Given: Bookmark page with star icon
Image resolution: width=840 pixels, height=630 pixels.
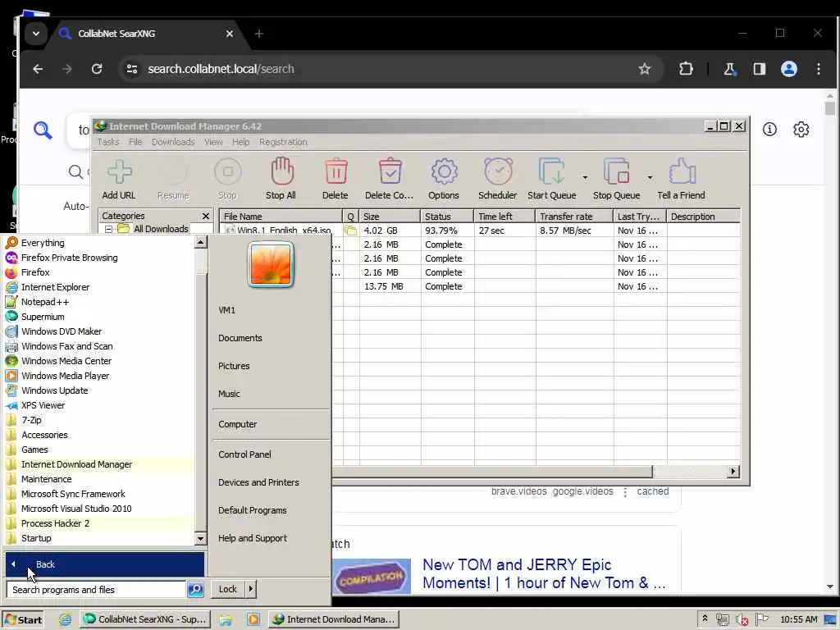Looking at the screenshot, I should click(645, 69).
